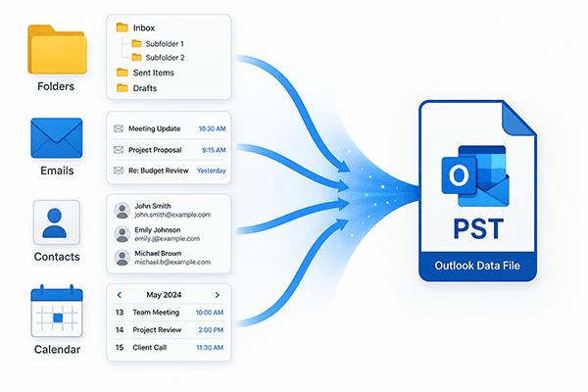
Task: Go to next month in calendar
Action: pyautogui.click(x=218, y=295)
